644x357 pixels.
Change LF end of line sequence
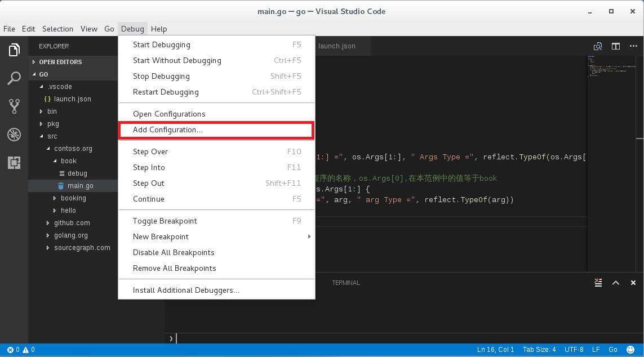pos(596,350)
